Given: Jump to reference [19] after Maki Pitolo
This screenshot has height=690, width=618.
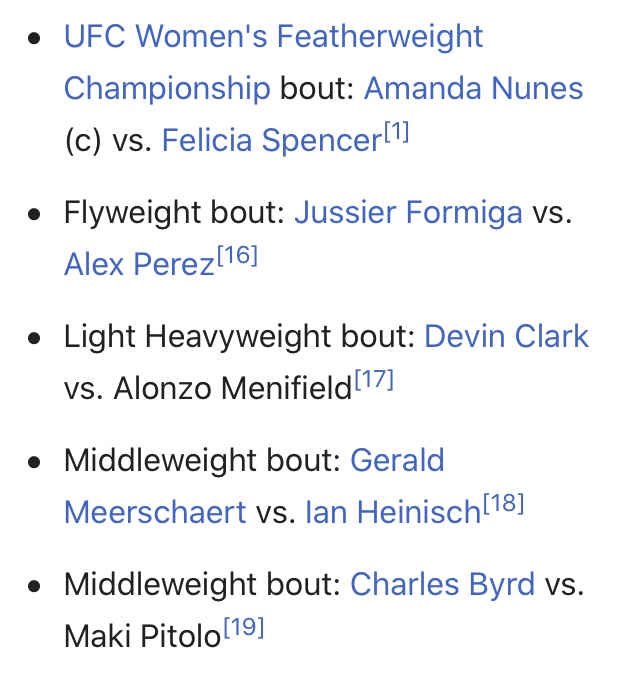Looking at the screenshot, I should coord(244,627).
